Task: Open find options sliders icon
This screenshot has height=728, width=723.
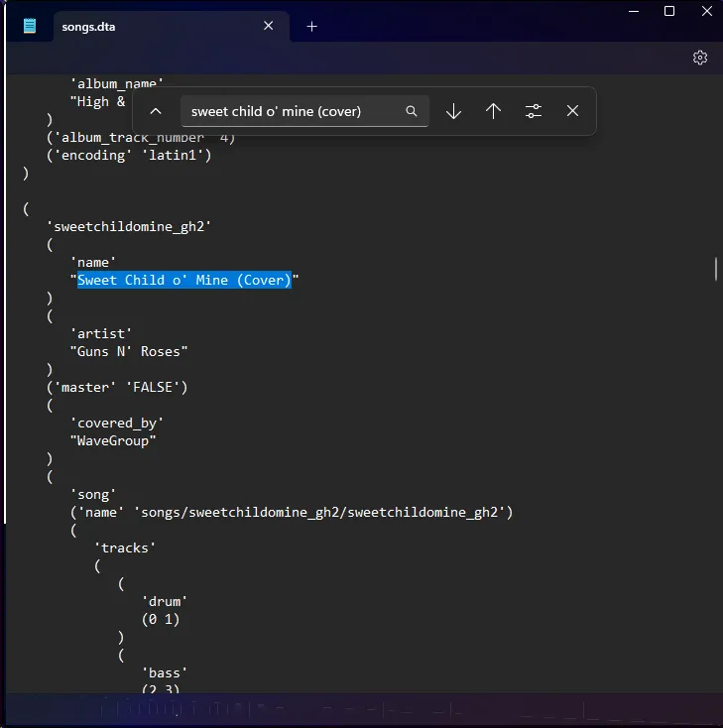Action: click(534, 111)
